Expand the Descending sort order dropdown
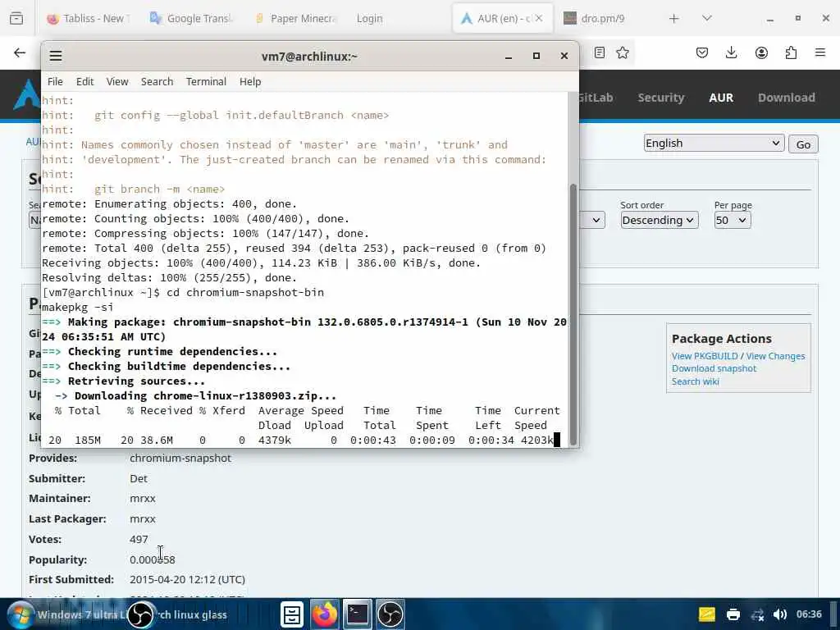The width and height of the screenshot is (840, 630). (659, 220)
